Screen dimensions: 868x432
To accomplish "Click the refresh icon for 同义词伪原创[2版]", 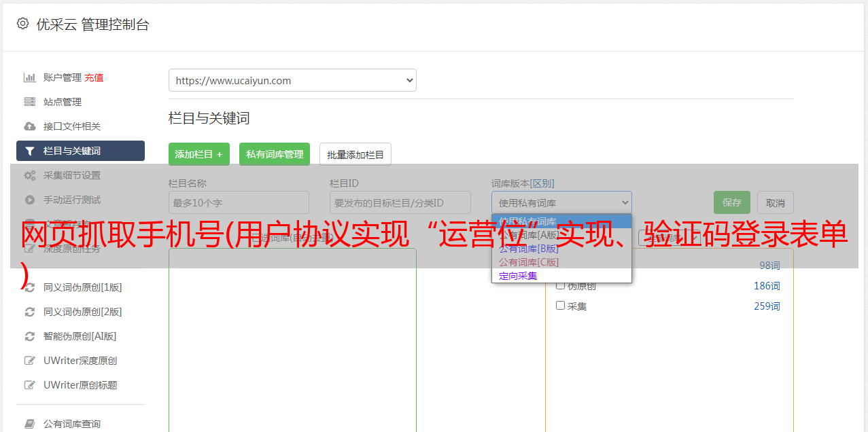I will tap(30, 312).
